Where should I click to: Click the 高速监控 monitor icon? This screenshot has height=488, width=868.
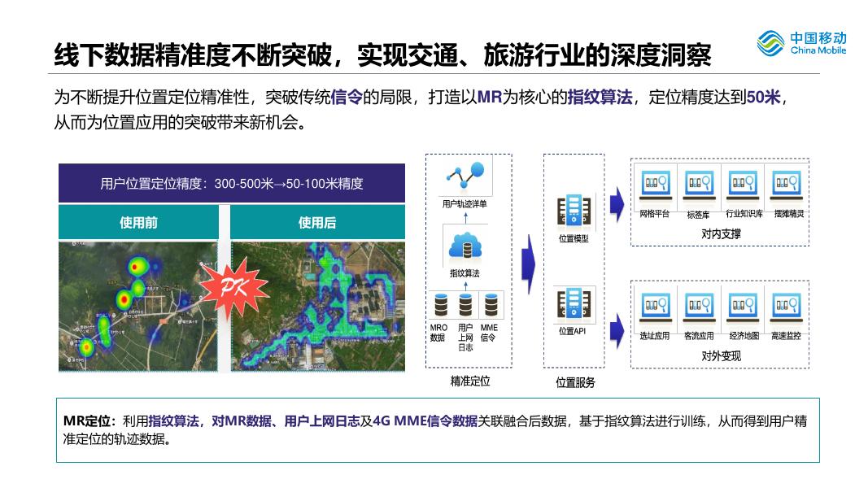click(786, 307)
